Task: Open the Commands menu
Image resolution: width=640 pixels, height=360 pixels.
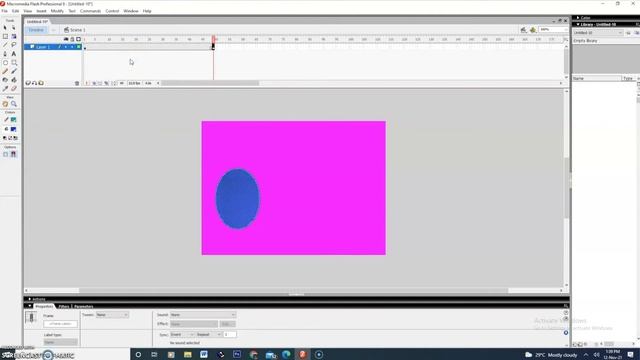Action: click(x=90, y=11)
